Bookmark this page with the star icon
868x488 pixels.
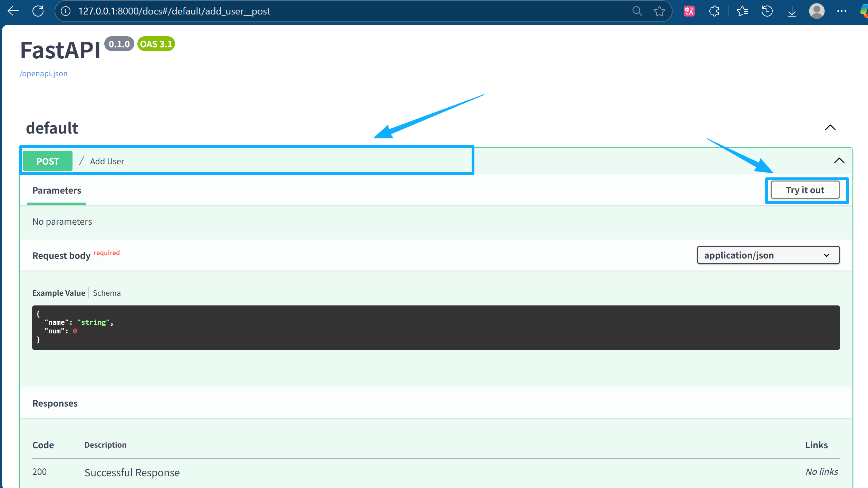tap(659, 11)
